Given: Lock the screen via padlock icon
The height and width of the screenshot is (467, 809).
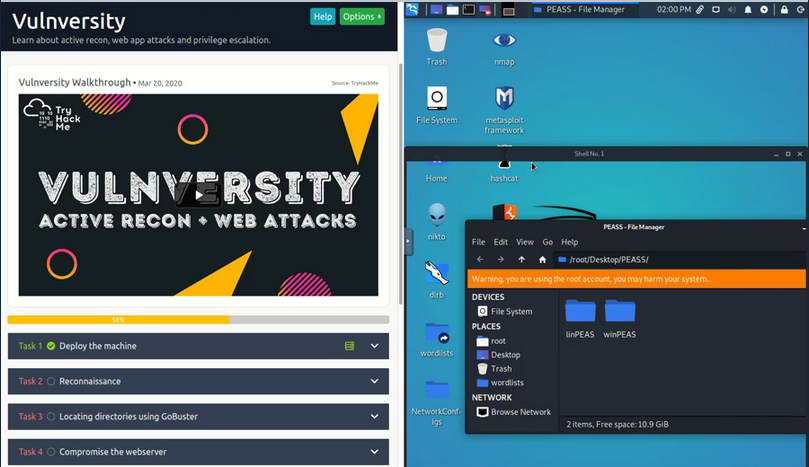Looking at the screenshot, I should 784,9.
